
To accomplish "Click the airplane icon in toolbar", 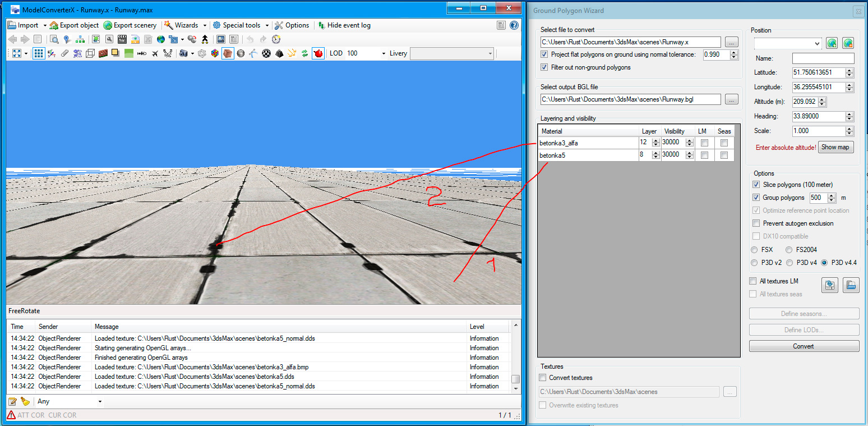I will (155, 53).
